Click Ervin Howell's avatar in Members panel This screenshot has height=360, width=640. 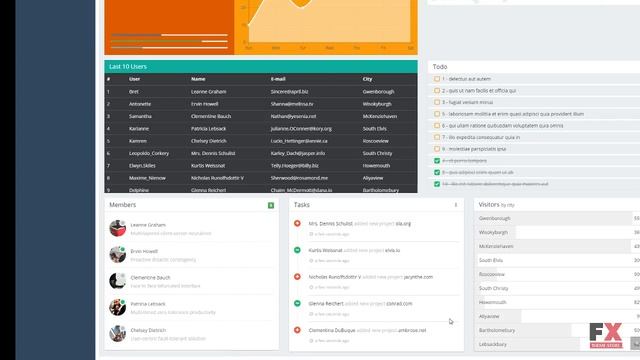click(x=118, y=255)
